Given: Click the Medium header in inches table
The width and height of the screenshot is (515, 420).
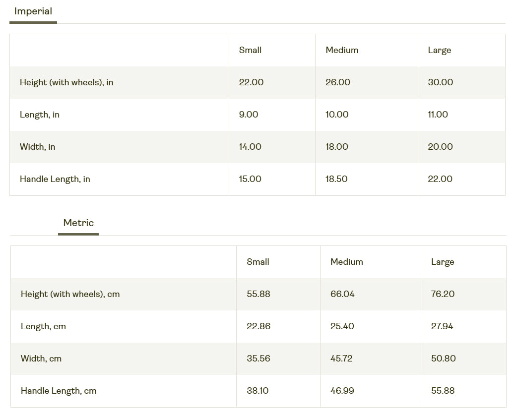Looking at the screenshot, I should tap(342, 50).
